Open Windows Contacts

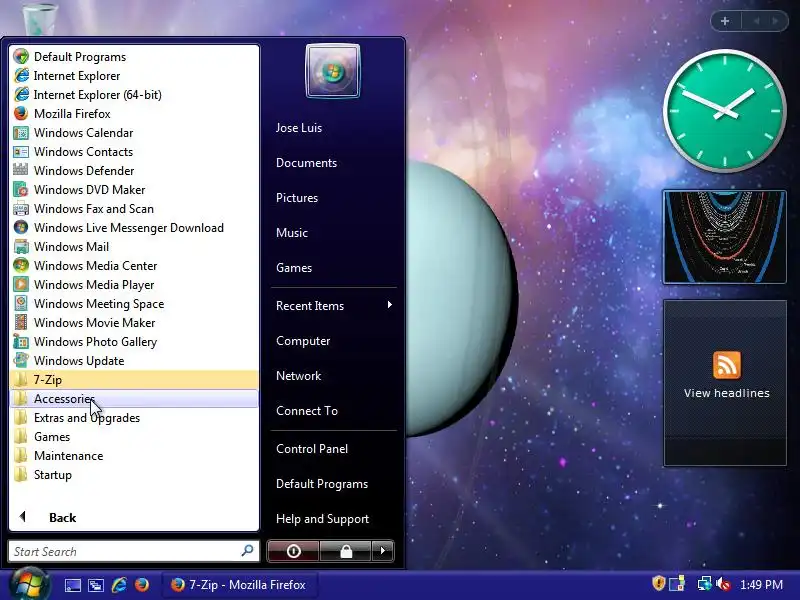134,152
